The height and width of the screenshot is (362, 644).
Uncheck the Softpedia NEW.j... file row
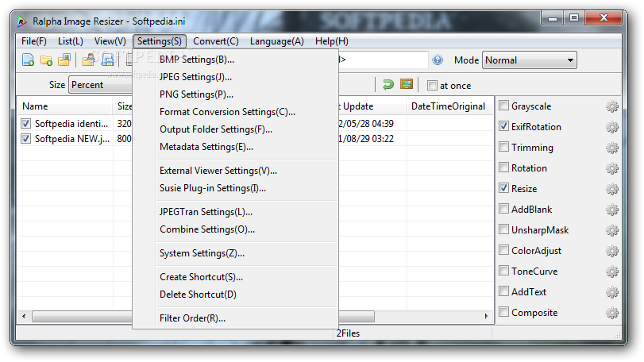26,139
